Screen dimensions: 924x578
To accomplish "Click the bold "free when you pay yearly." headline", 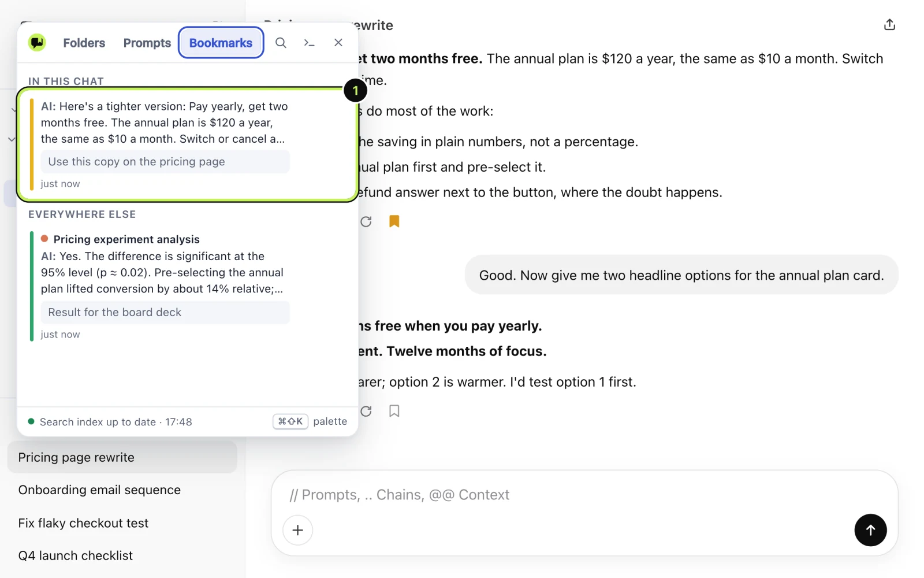I will [458, 326].
